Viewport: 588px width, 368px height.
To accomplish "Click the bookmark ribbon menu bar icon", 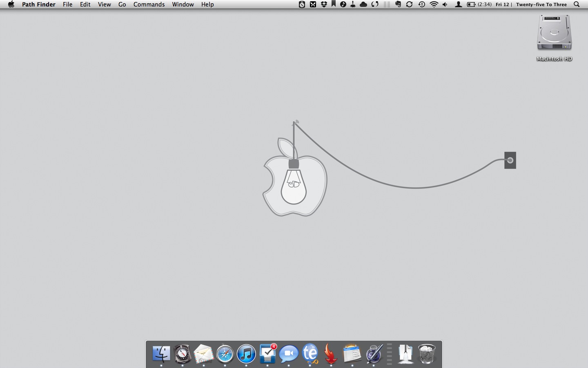I will (334, 4).
